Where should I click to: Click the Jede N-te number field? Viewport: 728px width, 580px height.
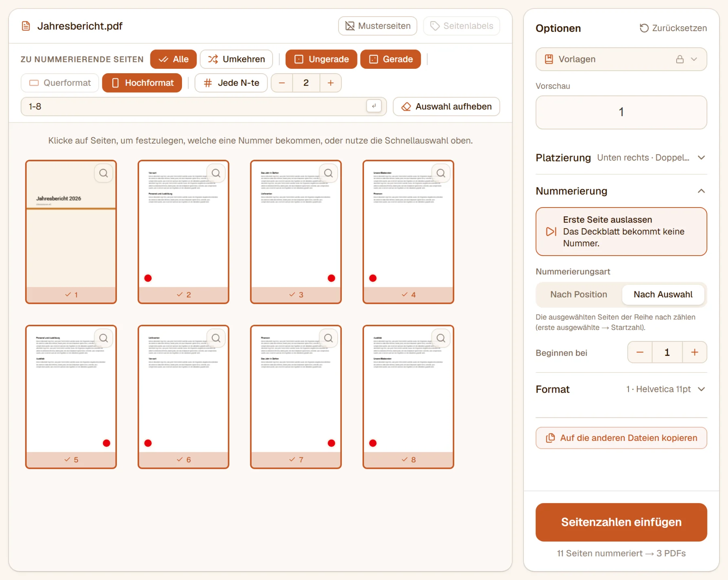click(x=306, y=83)
